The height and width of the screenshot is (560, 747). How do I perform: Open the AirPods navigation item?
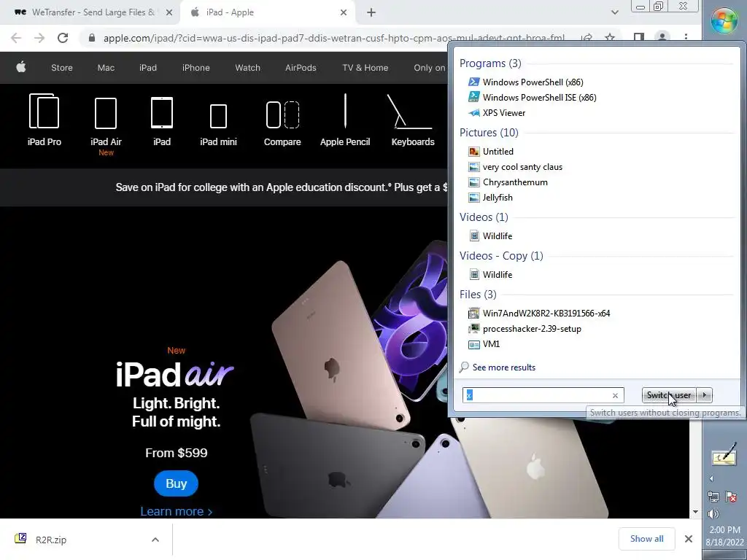click(301, 68)
